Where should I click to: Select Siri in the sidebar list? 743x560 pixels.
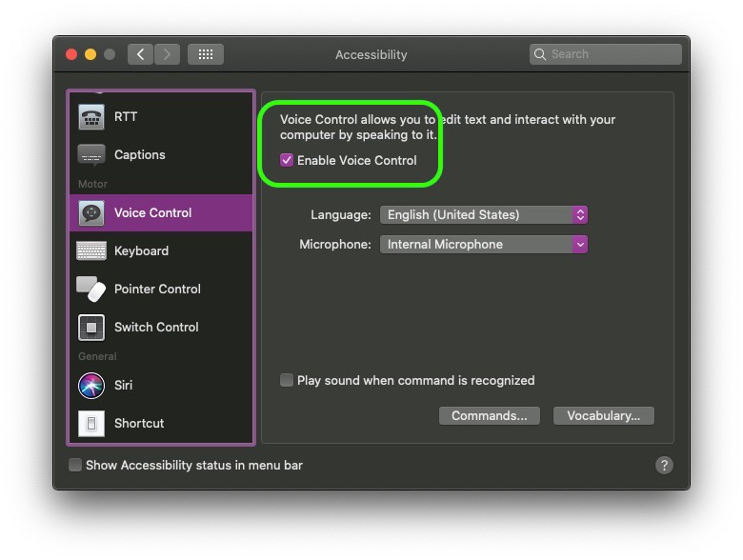pyautogui.click(x=161, y=385)
